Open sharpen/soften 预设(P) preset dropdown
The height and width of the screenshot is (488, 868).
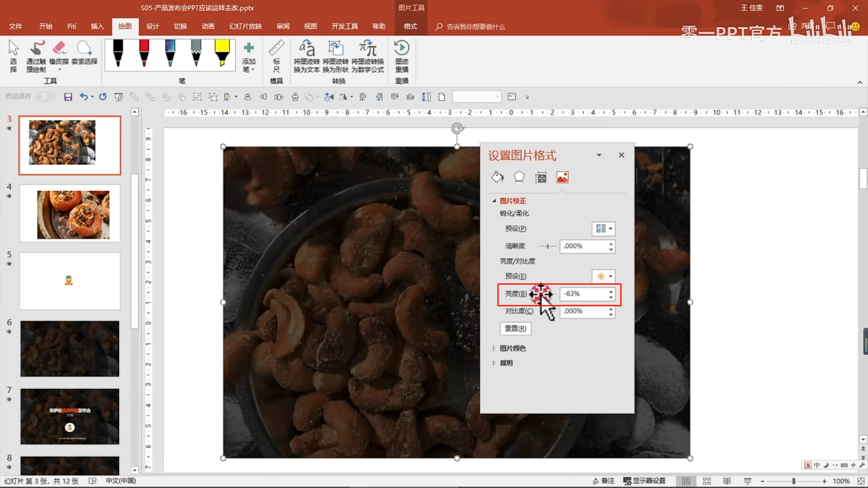pos(604,229)
